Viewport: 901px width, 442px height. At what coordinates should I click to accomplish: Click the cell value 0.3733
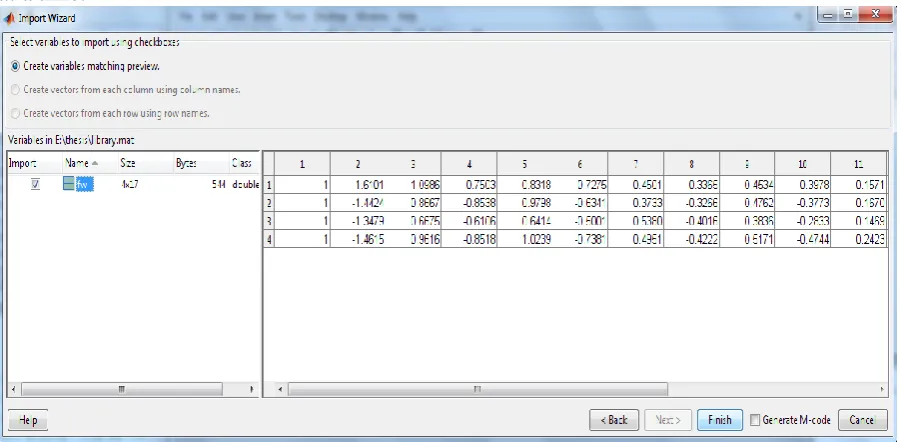[636, 202]
